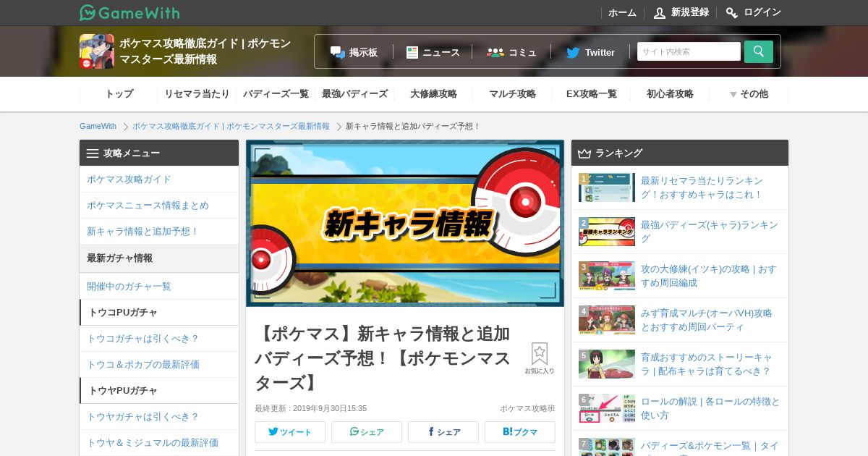The width and height of the screenshot is (868, 456).
Task: Open 最新リセマラ当たりランキング ranking link
Action: (702, 187)
